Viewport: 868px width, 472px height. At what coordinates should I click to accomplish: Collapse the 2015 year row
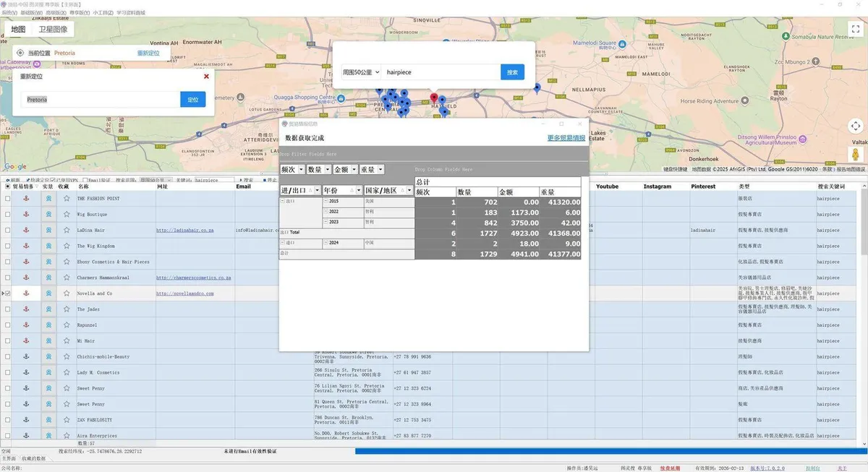click(325, 201)
